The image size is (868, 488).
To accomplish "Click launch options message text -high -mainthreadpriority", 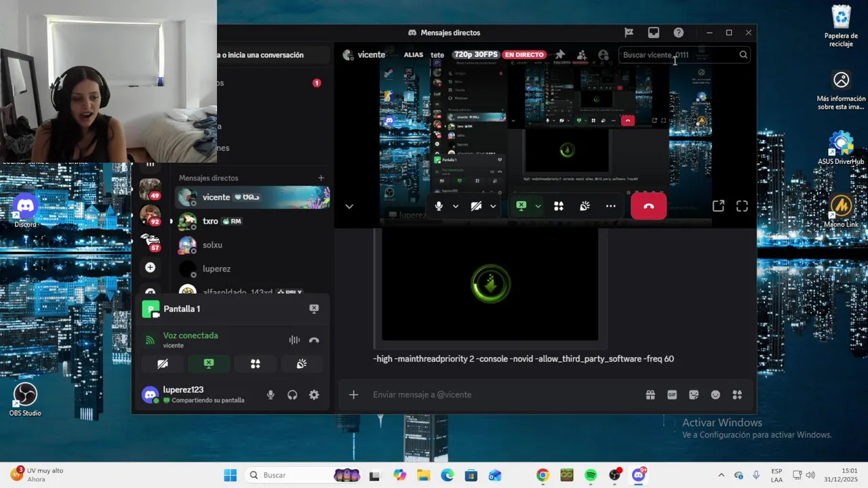I will (x=524, y=359).
